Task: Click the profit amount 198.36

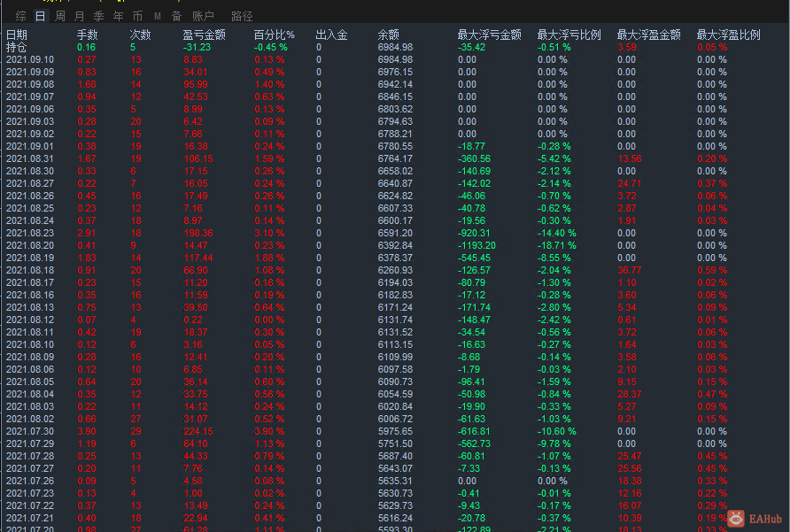Action: [x=198, y=234]
